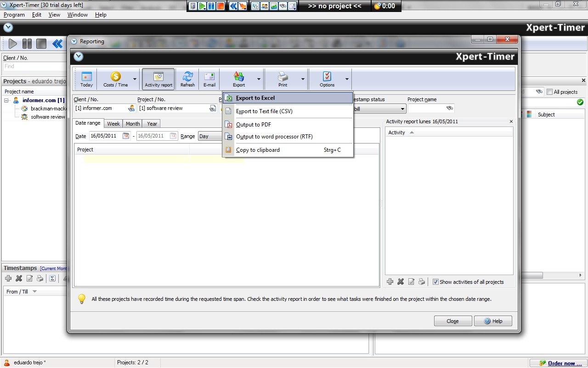Collapse the informer.com tree node
Screen dimensions: 588x368
[7, 100]
